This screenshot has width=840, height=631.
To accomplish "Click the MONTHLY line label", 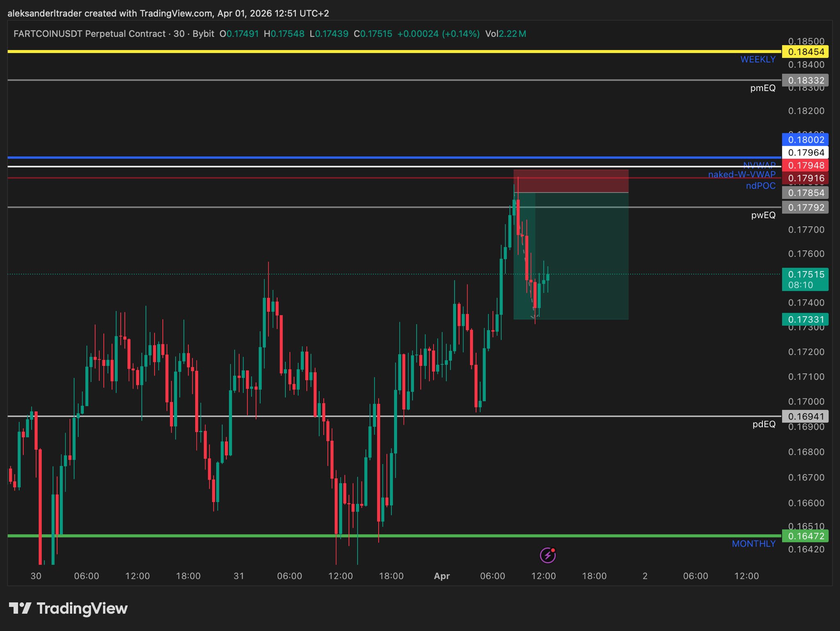I will tap(753, 544).
